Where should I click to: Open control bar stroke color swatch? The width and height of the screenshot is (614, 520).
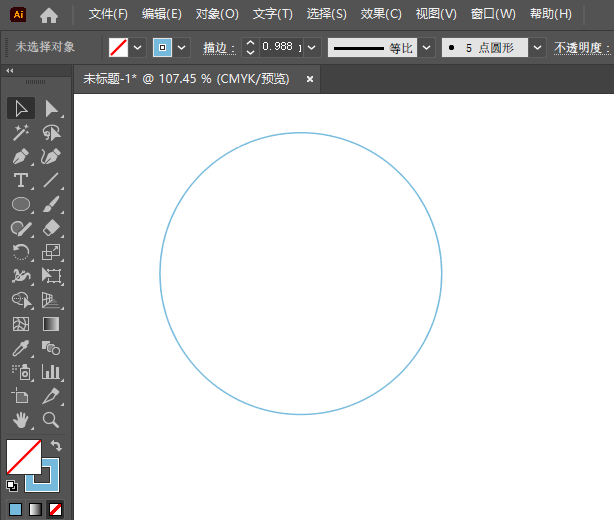162,48
